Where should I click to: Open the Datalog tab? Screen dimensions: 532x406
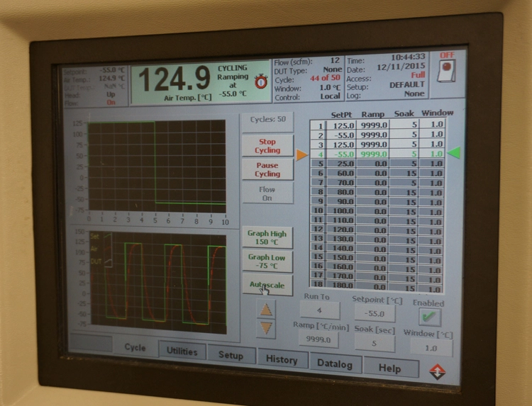coord(335,363)
